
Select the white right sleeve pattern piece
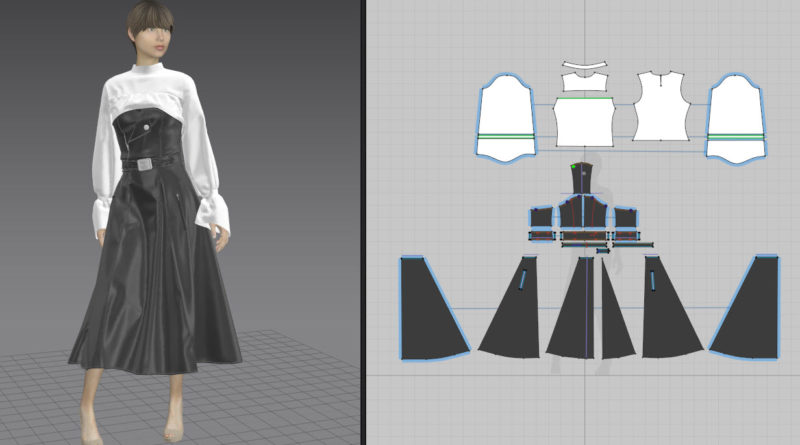click(735, 117)
